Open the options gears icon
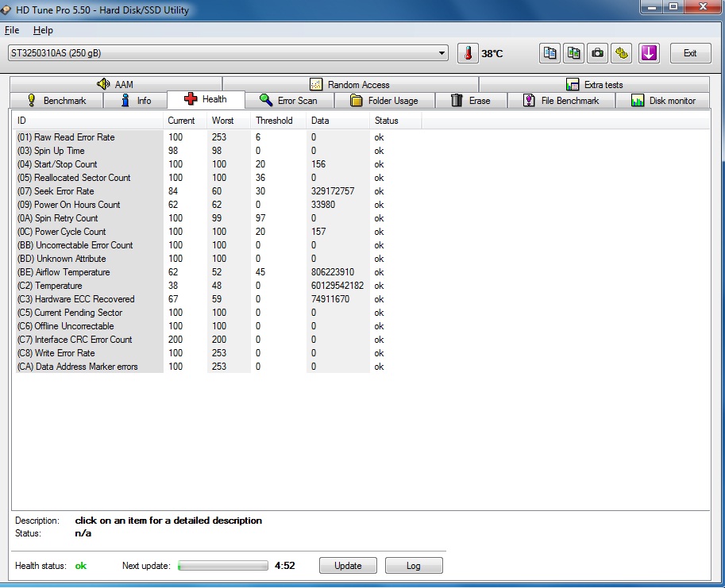725x588 pixels. [x=622, y=53]
